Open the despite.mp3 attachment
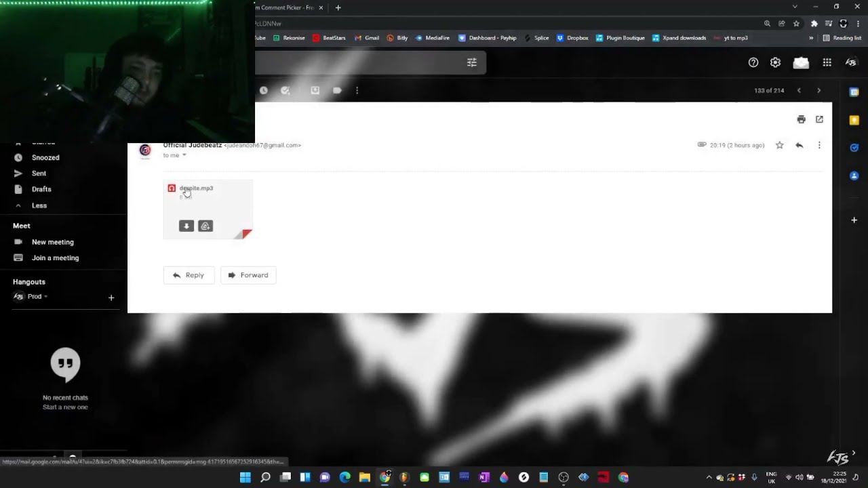Image resolution: width=868 pixels, height=488 pixels. click(x=208, y=209)
